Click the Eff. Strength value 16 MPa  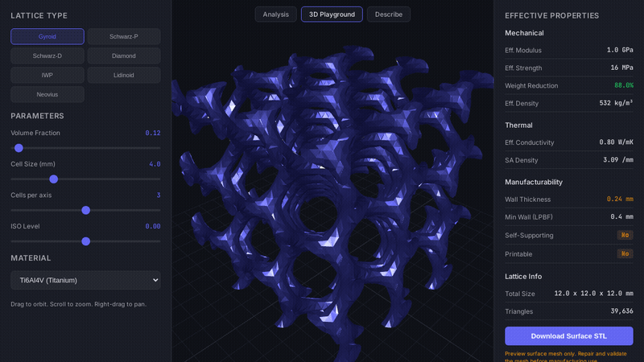[621, 68]
